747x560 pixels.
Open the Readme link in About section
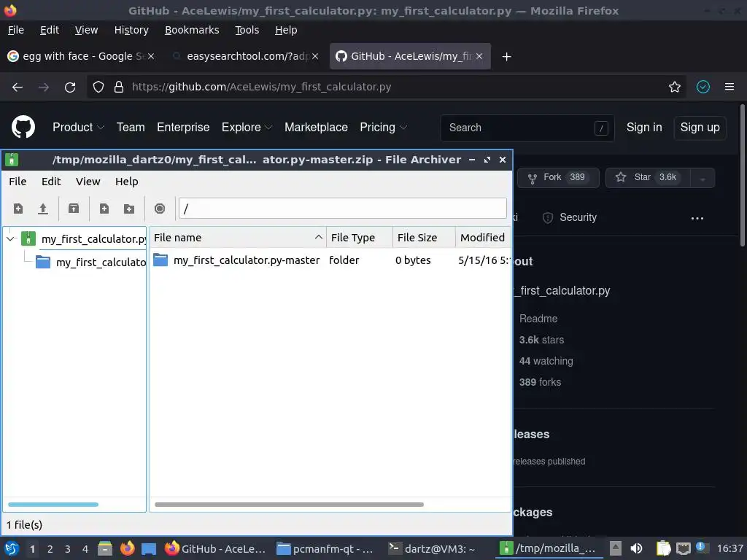point(538,319)
